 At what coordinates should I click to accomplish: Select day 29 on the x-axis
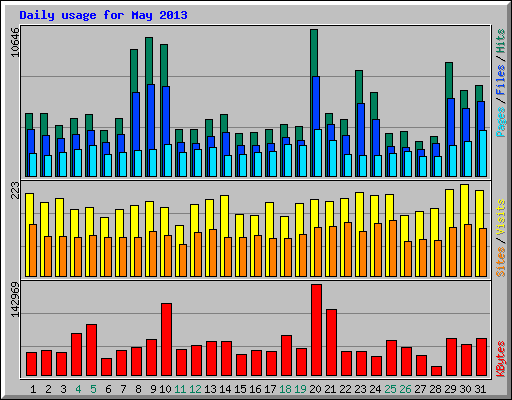(450, 389)
